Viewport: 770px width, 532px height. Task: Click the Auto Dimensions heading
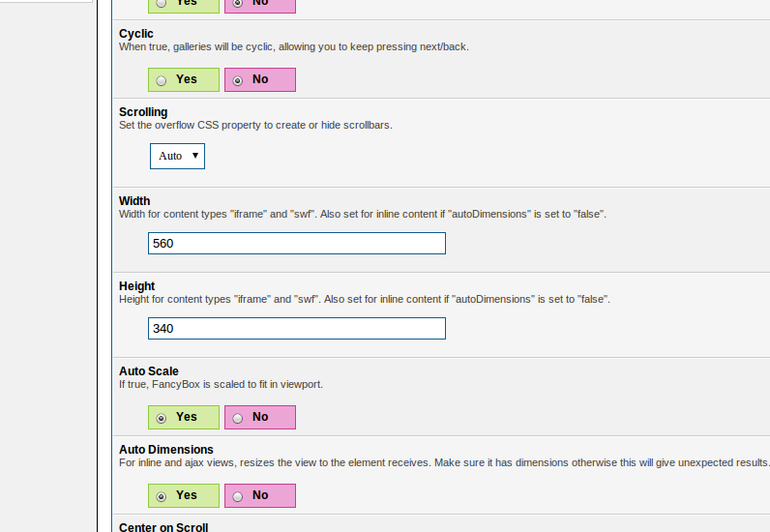[166, 450]
